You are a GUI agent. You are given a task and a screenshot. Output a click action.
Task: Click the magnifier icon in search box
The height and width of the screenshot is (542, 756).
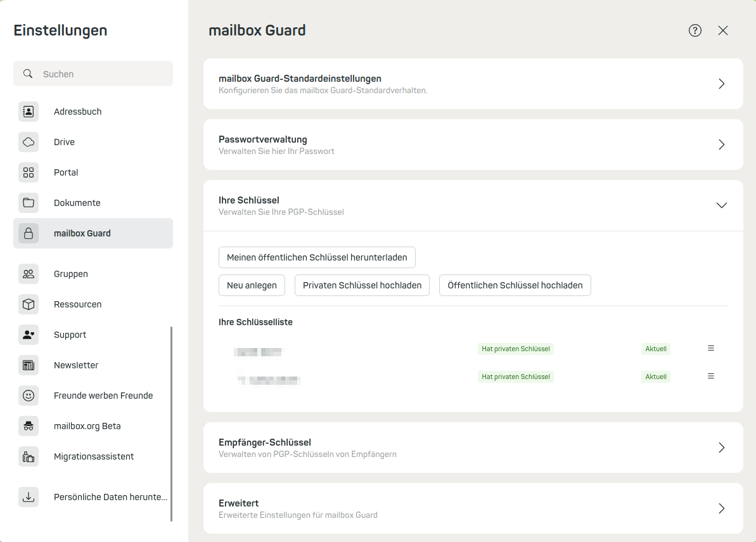28,74
